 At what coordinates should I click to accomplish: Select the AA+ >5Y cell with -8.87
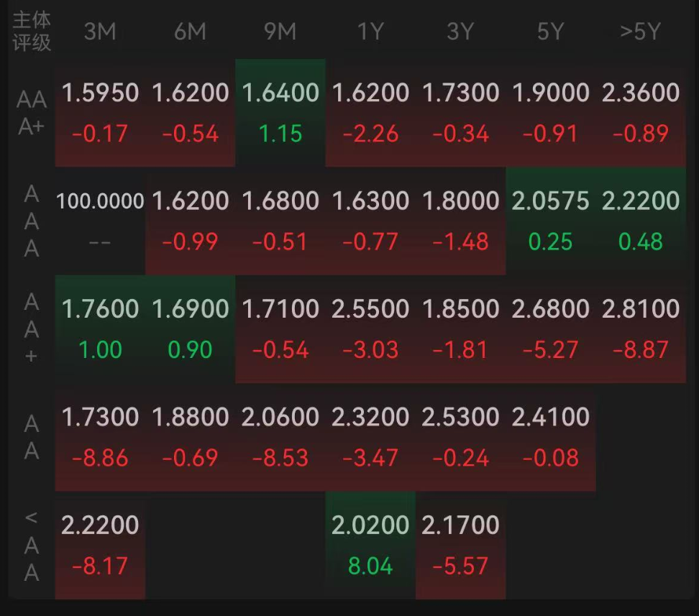[641, 329]
